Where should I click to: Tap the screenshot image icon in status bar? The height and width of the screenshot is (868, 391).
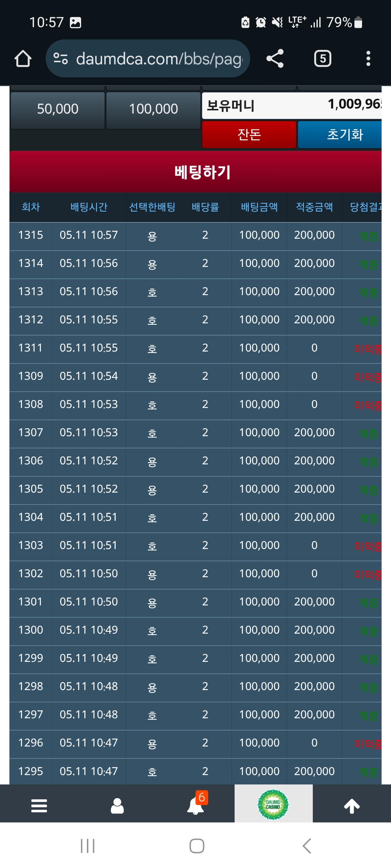point(75,22)
